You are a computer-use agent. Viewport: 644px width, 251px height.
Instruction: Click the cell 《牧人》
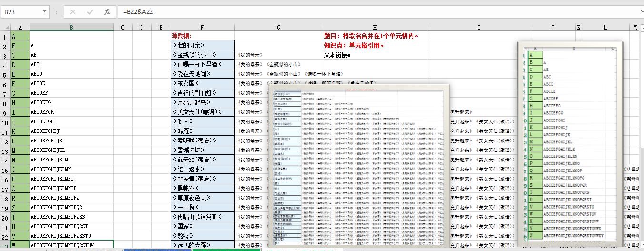tap(202, 121)
